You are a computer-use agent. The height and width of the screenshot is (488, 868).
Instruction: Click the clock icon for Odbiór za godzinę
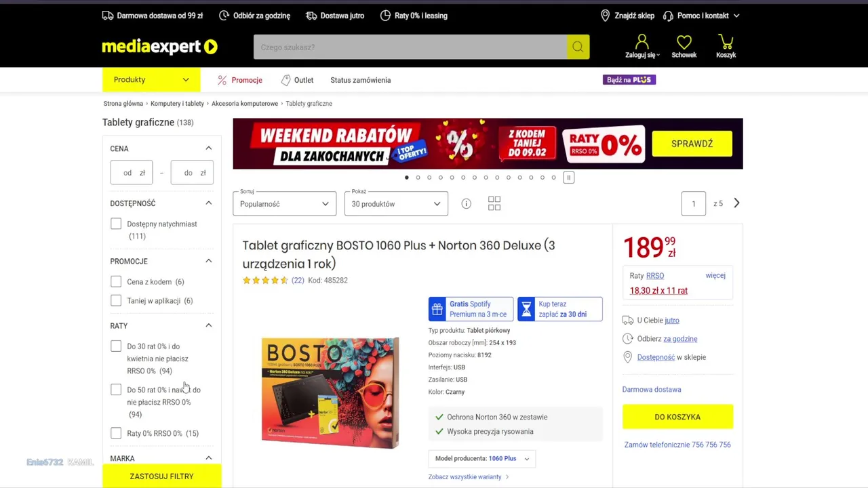tap(224, 16)
